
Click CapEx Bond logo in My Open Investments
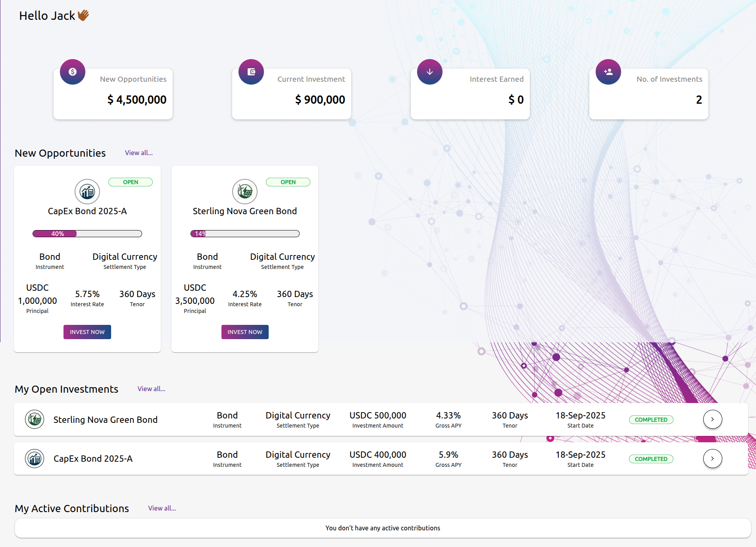[x=35, y=459]
